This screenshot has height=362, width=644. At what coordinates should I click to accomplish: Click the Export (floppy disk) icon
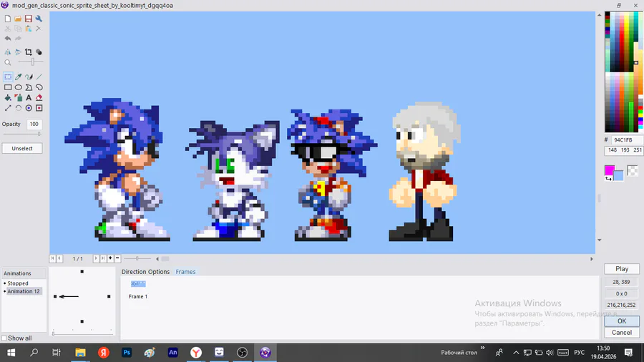[x=29, y=19]
